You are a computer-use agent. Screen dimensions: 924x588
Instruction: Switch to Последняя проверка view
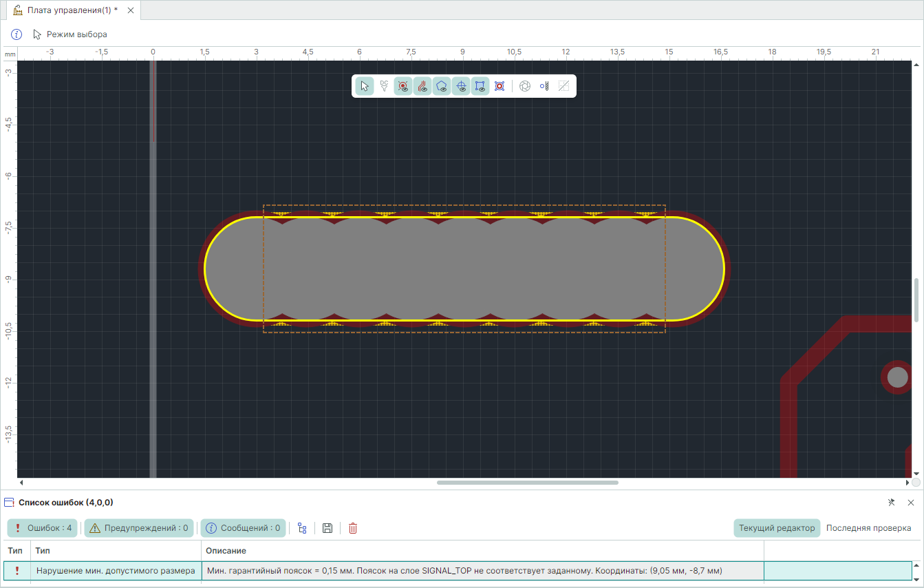pyautogui.click(x=868, y=528)
